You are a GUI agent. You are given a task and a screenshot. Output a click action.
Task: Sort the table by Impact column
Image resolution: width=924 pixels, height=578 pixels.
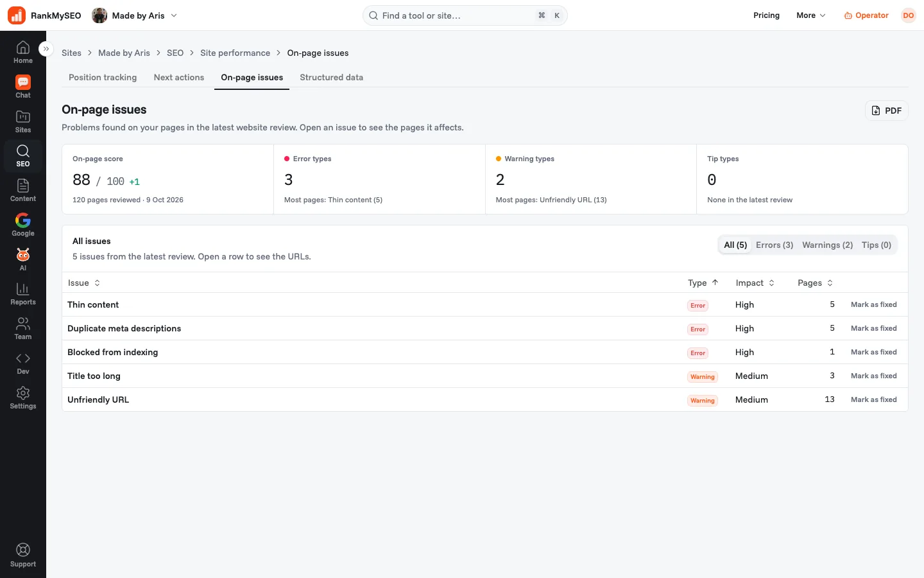(x=755, y=283)
